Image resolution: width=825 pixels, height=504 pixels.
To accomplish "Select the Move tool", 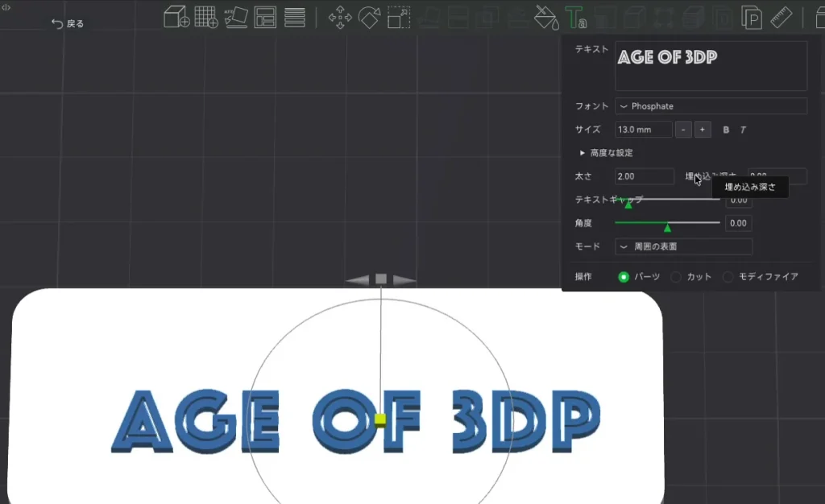I will [340, 18].
